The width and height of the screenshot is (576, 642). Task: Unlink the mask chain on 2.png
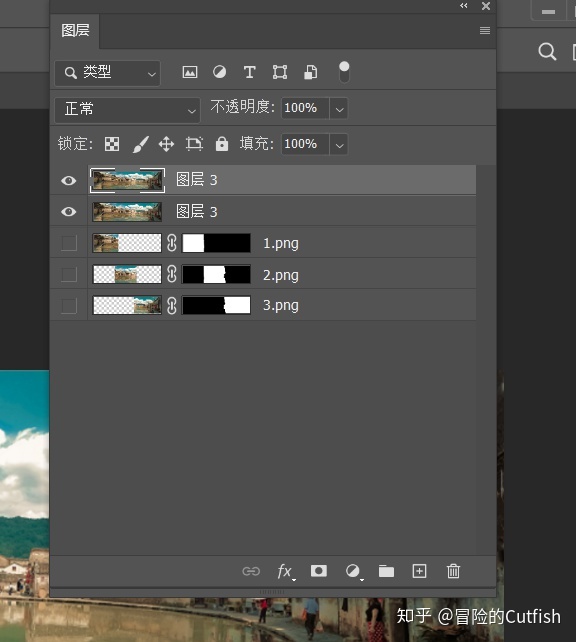point(172,274)
